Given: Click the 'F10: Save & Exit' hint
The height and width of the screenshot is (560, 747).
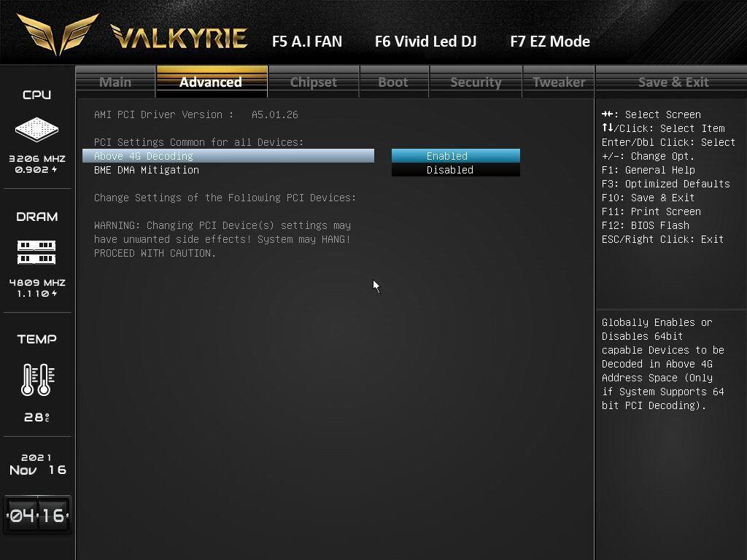Looking at the screenshot, I should coord(648,198).
